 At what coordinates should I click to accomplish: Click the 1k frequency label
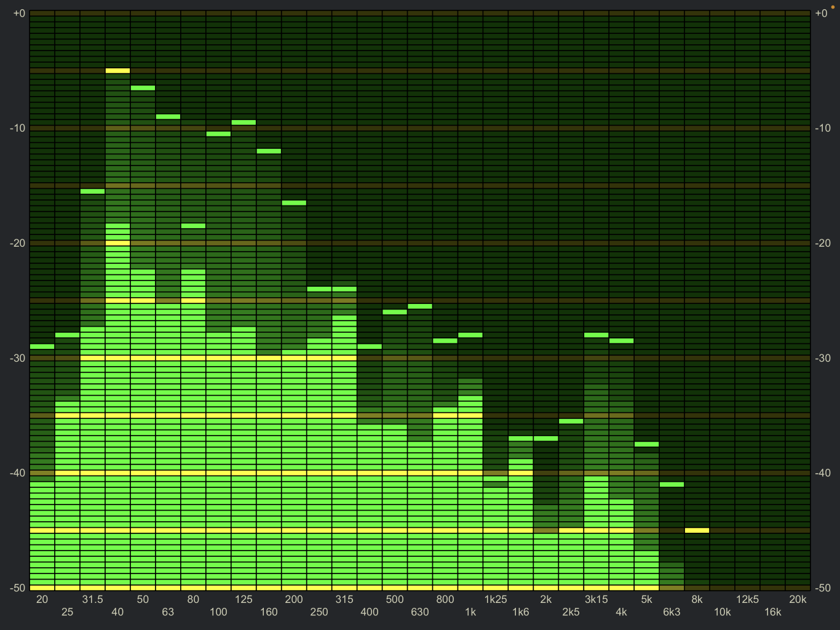[x=471, y=612]
